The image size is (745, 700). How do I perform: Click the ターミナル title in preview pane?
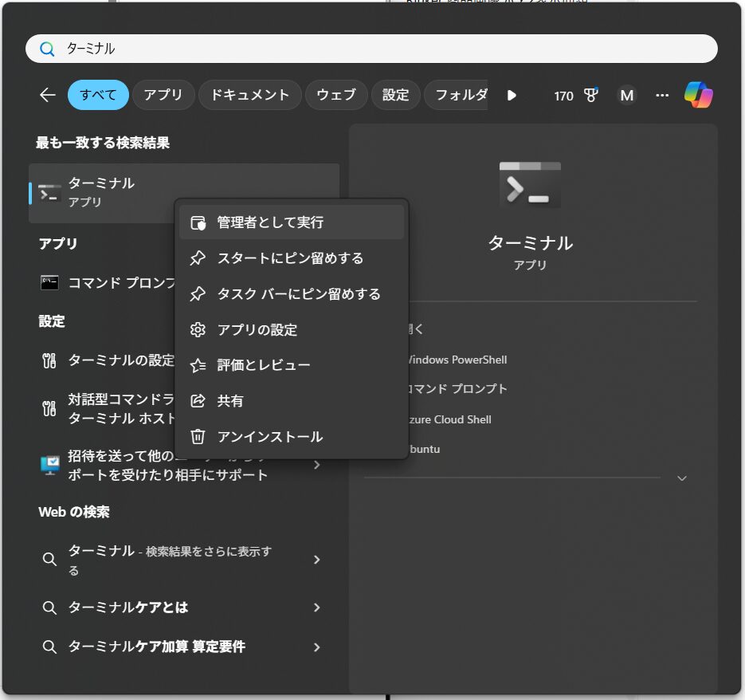[x=530, y=243]
